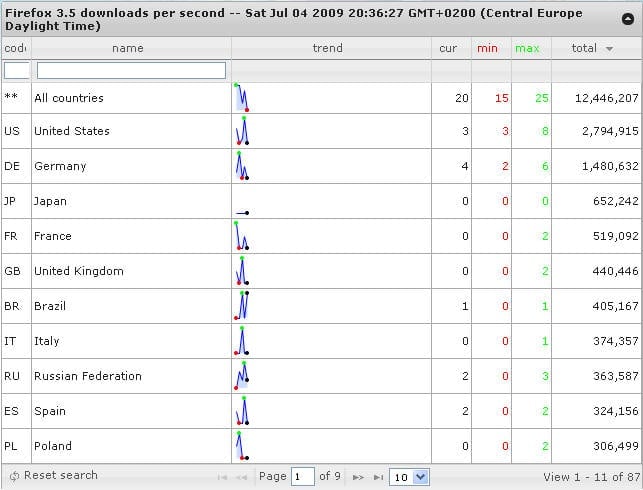The width and height of the screenshot is (643, 490).
Task: Select the United Kingdom name cell
Action: [x=131, y=271]
